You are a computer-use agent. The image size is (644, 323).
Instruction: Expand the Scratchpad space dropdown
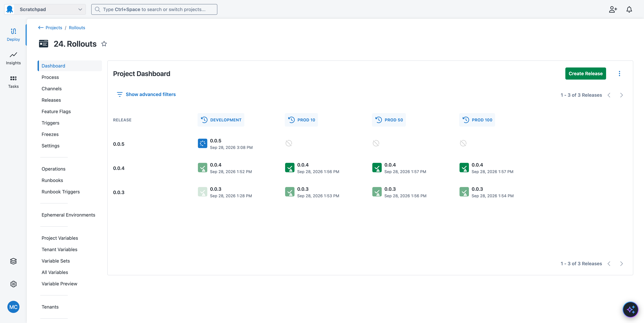[x=45, y=10]
